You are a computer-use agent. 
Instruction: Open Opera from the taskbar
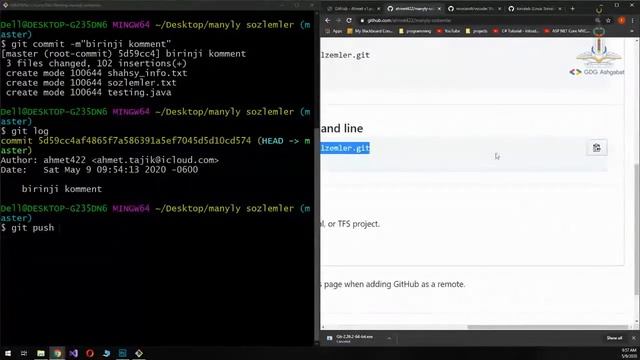pyautogui.click(x=90, y=353)
